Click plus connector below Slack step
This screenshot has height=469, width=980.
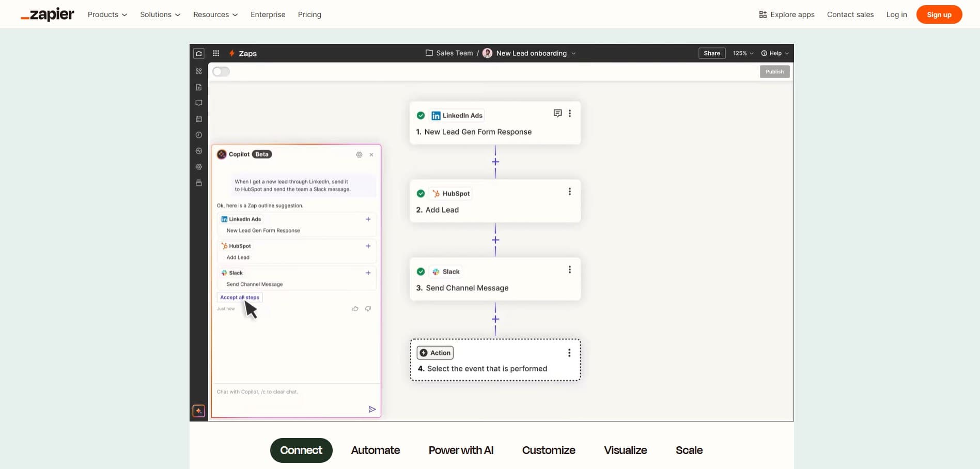coord(495,319)
